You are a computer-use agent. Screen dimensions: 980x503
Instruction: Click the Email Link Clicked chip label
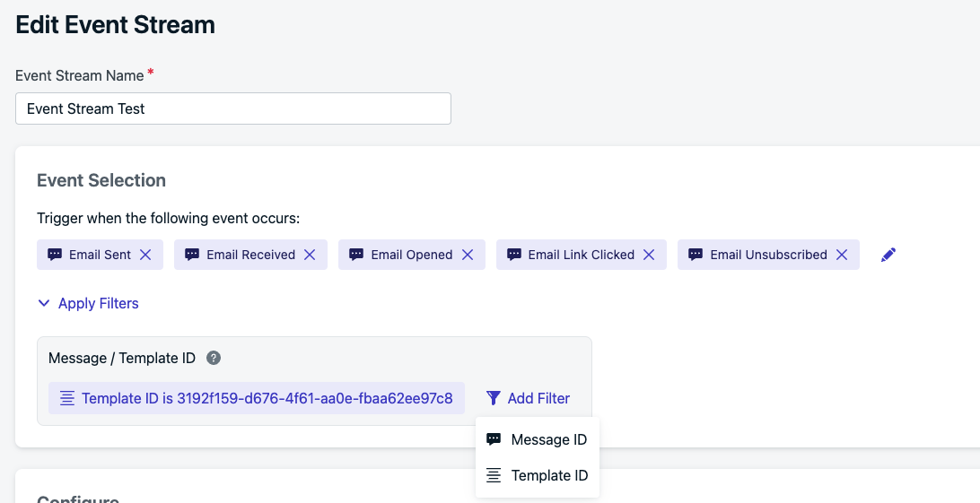click(582, 255)
